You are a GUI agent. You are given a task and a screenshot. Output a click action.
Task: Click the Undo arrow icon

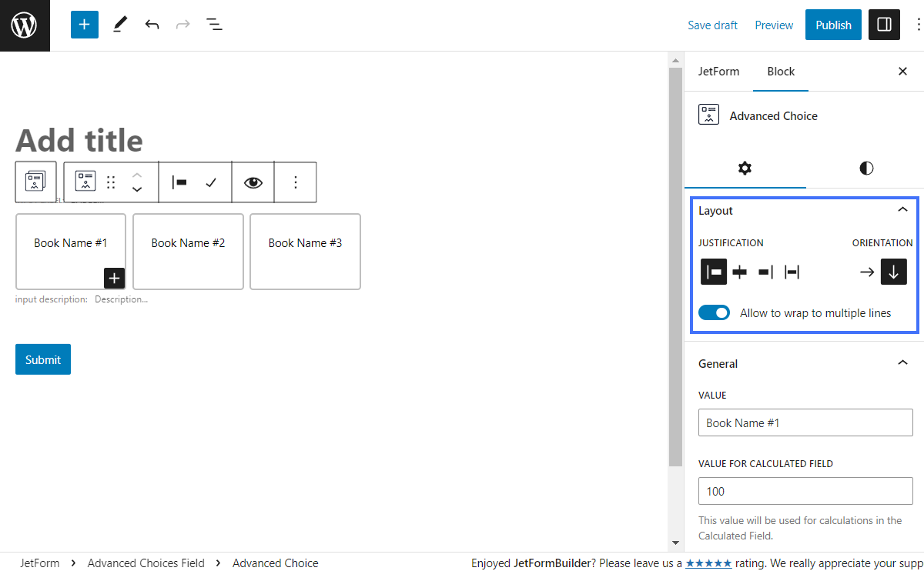click(152, 25)
